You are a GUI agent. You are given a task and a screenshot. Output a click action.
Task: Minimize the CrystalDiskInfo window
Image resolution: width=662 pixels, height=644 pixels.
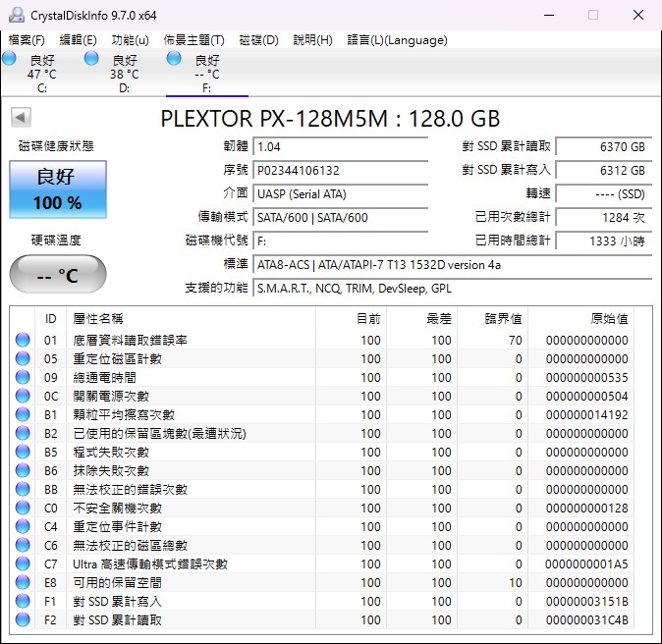(549, 15)
